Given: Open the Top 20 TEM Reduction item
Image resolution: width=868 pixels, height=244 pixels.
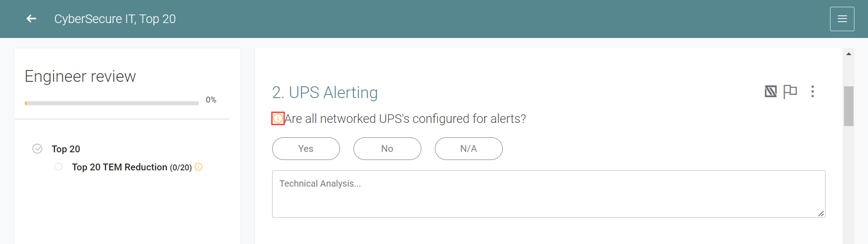Looking at the screenshot, I should click(119, 167).
